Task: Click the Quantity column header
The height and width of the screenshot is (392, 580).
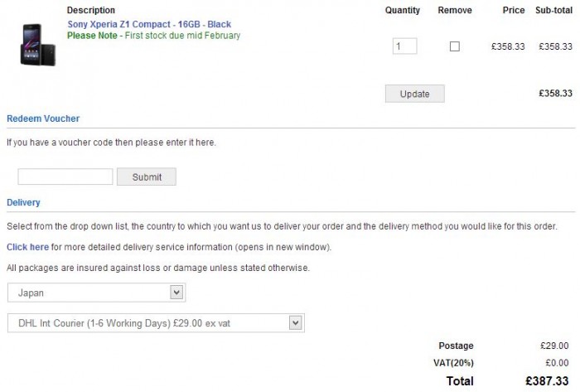Action: [x=403, y=11]
